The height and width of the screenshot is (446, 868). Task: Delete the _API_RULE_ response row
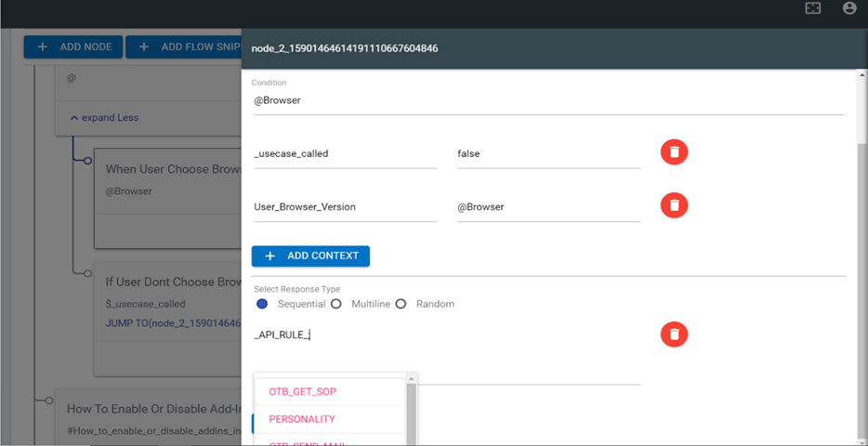click(x=674, y=334)
